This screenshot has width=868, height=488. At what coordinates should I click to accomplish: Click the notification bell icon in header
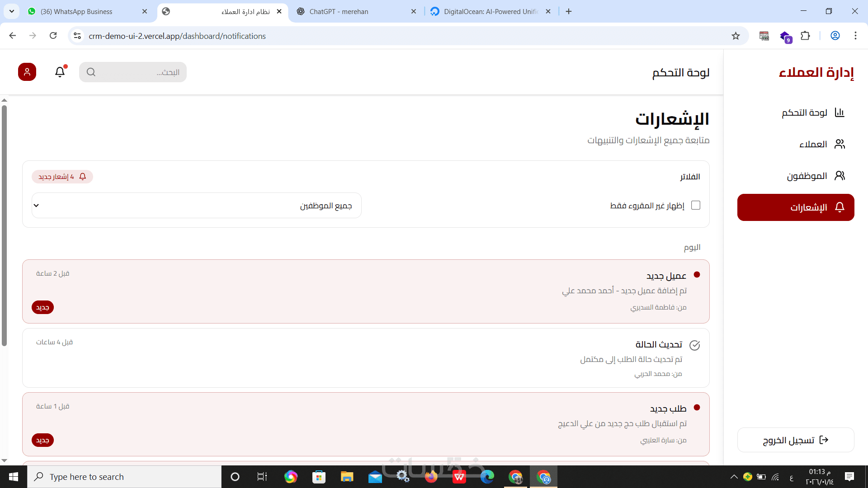pos(60,72)
